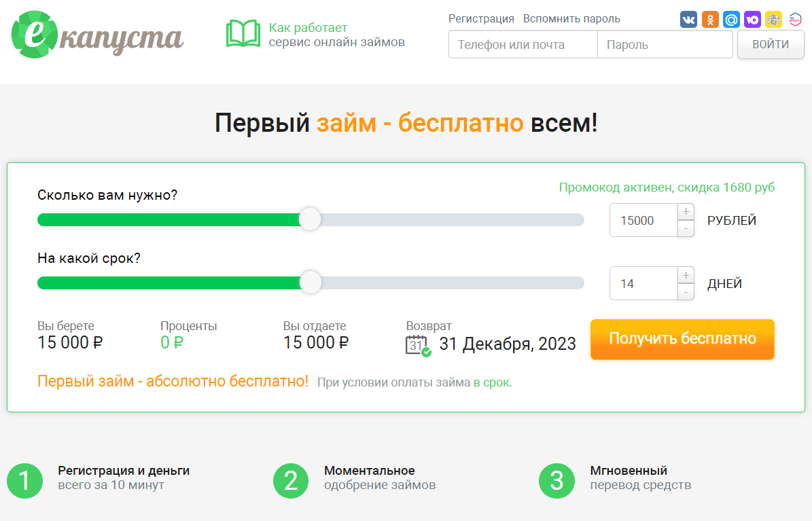
Task: Click the ВОЙТИ button
Action: point(771,45)
